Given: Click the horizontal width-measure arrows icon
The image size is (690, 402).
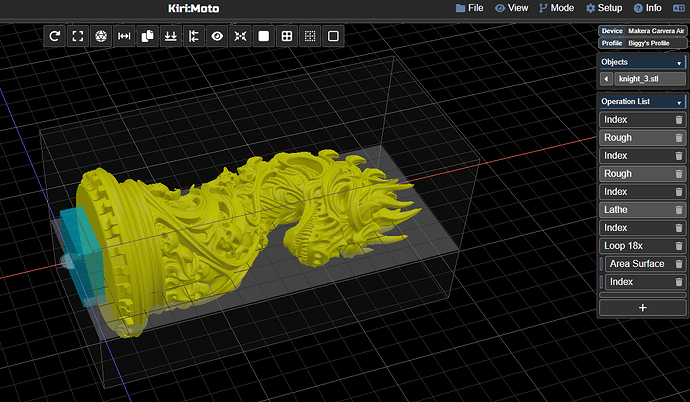Looking at the screenshot, I should [x=124, y=36].
